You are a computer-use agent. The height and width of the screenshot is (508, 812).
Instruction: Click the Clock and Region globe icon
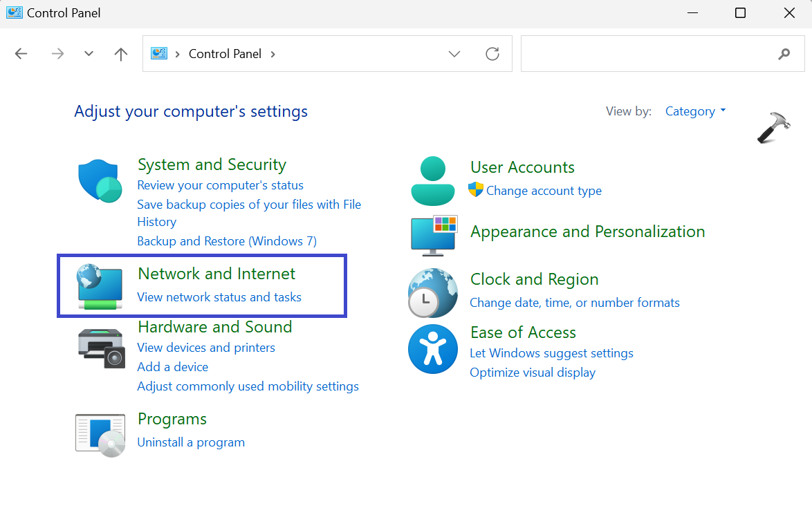coord(433,292)
